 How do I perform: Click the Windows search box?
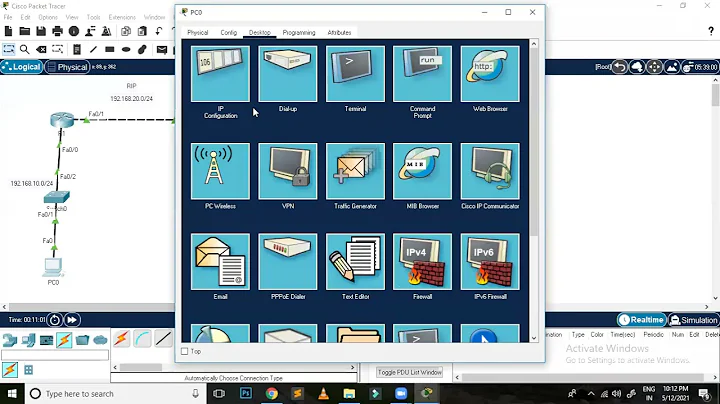[115, 394]
